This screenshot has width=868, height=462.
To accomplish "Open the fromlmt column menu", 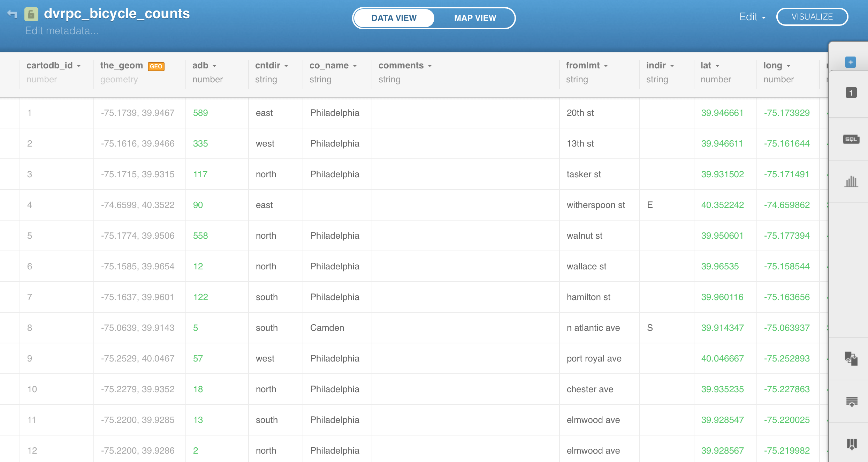I will (x=606, y=66).
